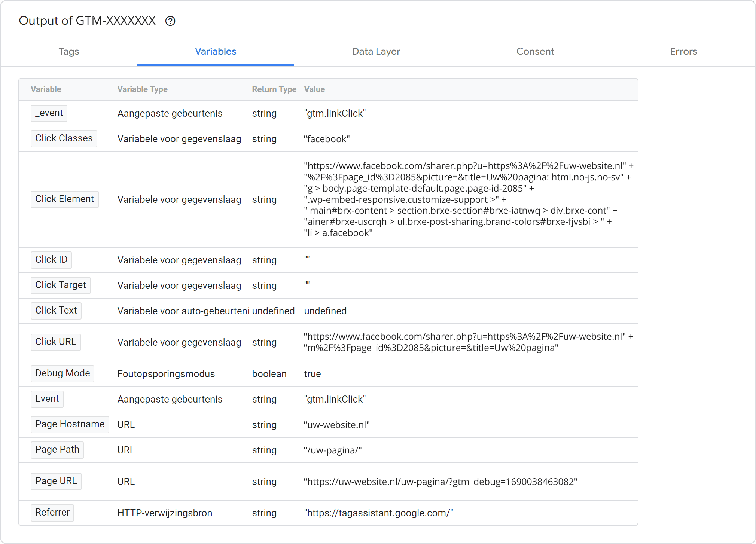756x544 pixels.
Task: Select the Click Text variable
Action: pyautogui.click(x=56, y=311)
